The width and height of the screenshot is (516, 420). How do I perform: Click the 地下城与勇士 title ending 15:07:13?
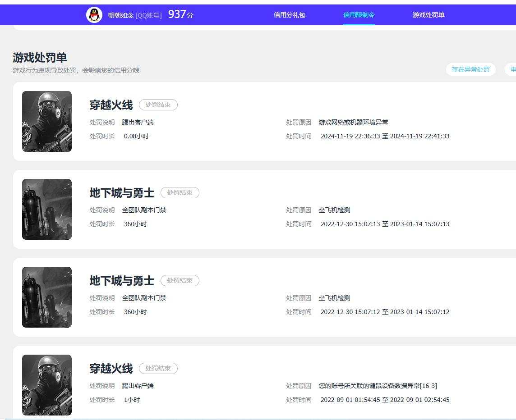coord(122,193)
